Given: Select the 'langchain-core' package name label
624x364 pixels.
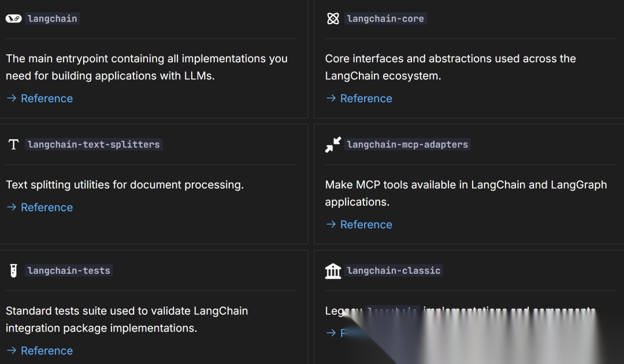Looking at the screenshot, I should 385,18.
